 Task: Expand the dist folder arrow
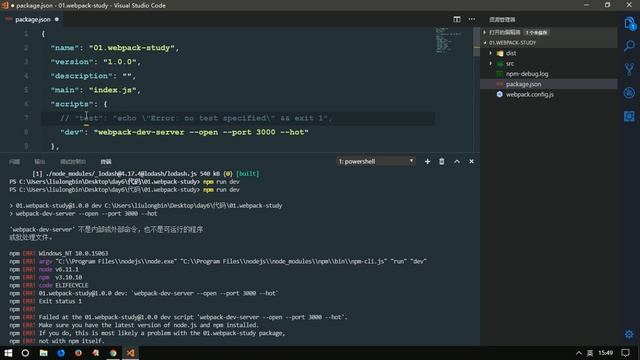pos(491,53)
